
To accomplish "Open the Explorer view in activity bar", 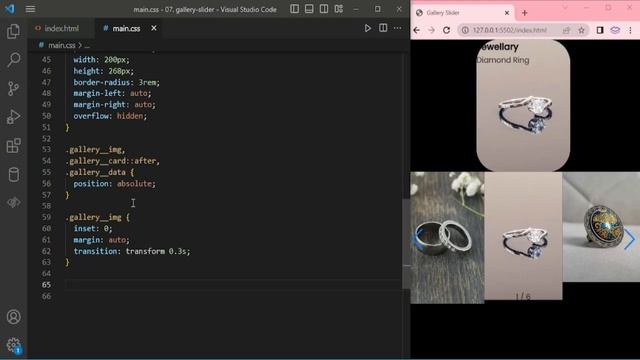I will (x=13, y=32).
